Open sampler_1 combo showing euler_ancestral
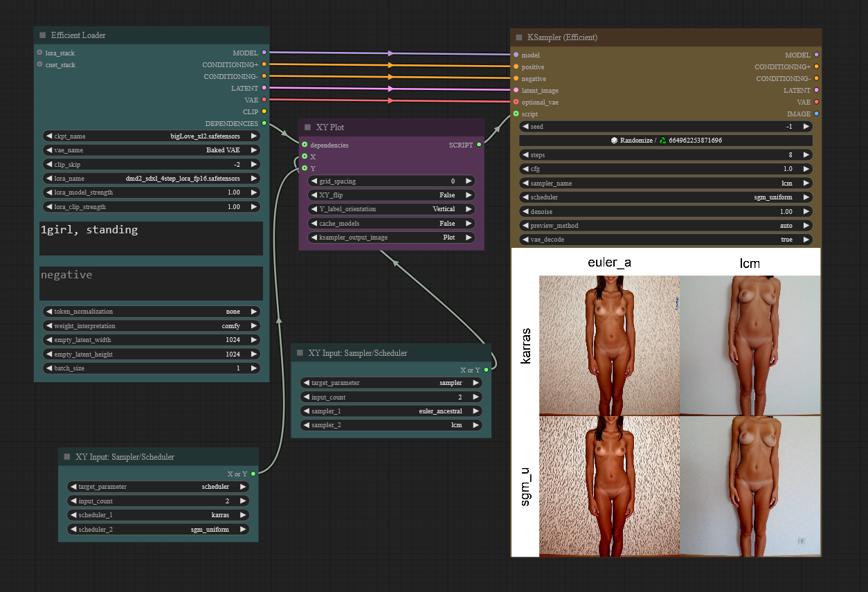 point(391,411)
